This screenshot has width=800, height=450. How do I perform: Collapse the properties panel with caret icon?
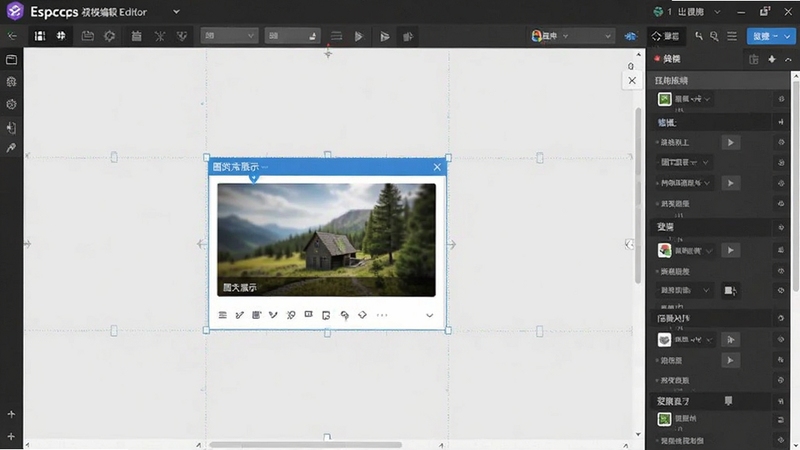[788, 60]
